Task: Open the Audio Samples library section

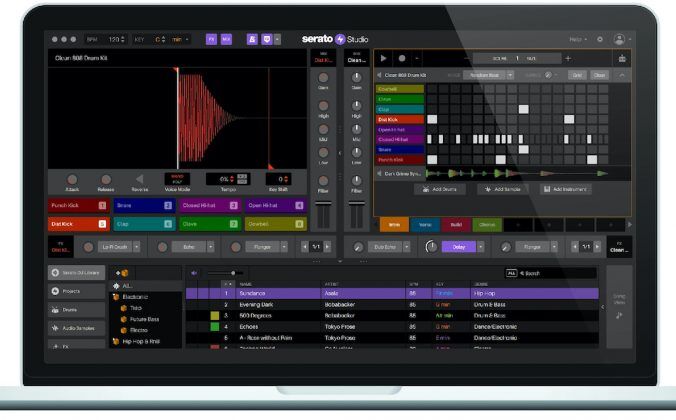Action: tap(76, 328)
